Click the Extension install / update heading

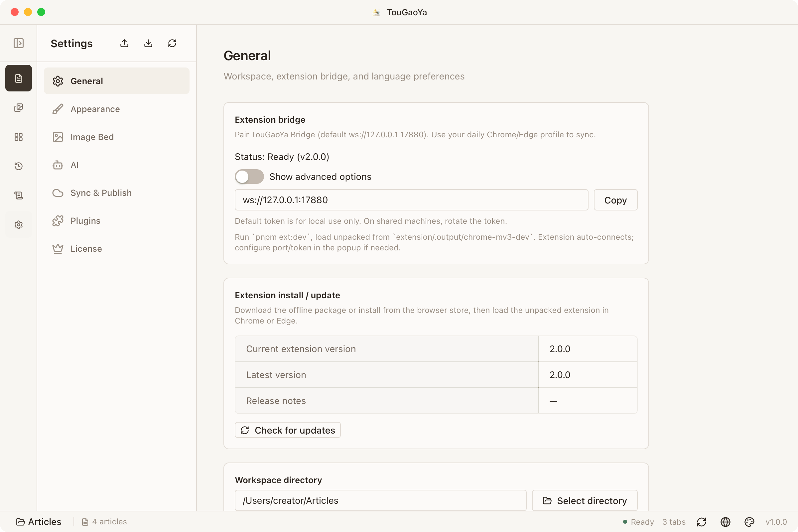287,295
